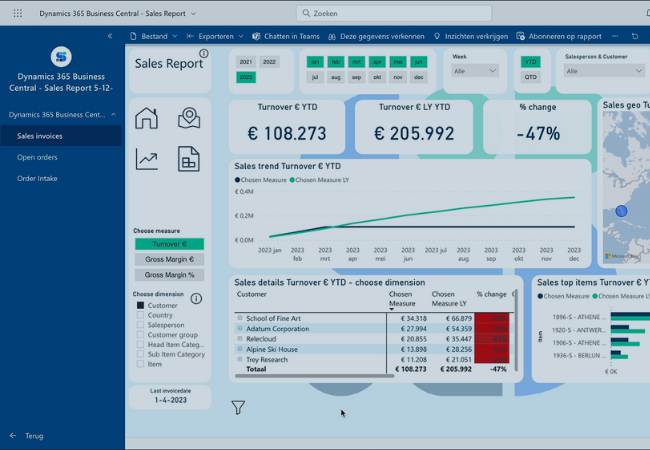Tick the Sub Item Category checkbox
650x450 pixels.
pyautogui.click(x=141, y=354)
